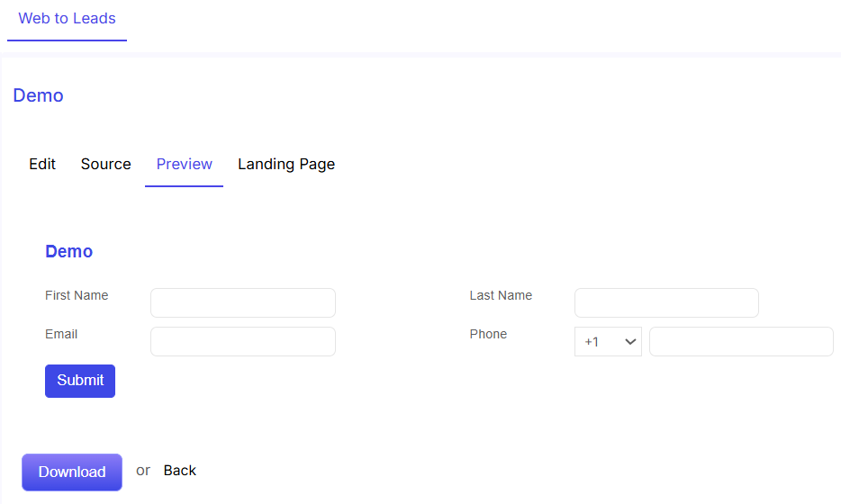The image size is (841, 504).
Task: Focus the First Name input field
Action: tap(243, 303)
